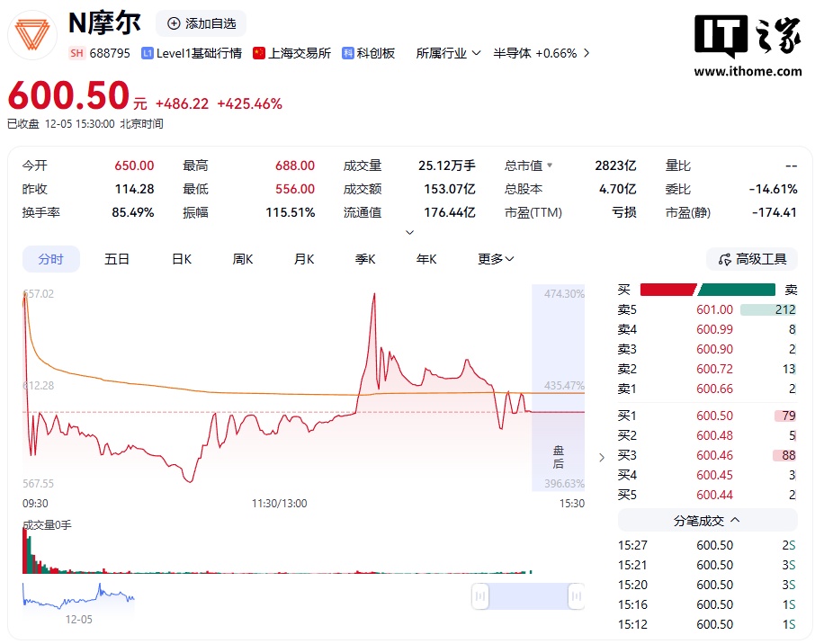The width and height of the screenshot is (815, 644).
Task: Click the L1 Level1基础行情 badge icon
Action: [148, 53]
